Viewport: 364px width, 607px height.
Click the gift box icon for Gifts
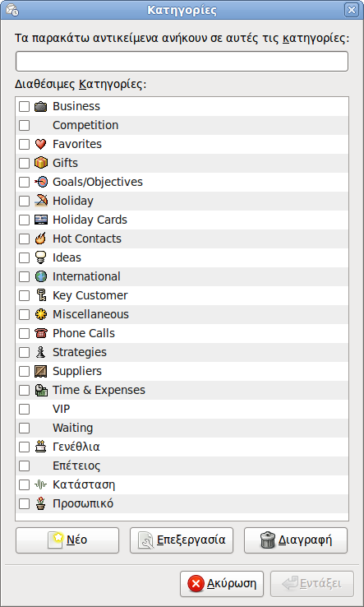click(40, 164)
